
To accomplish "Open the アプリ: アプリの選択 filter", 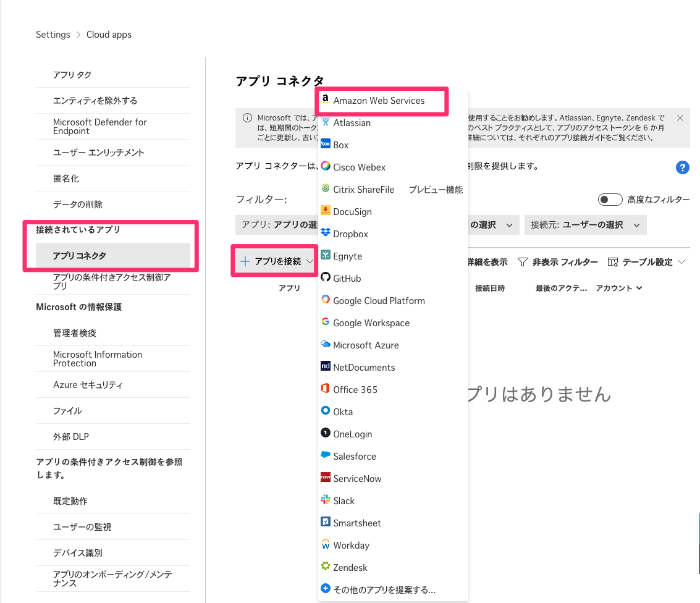I will [x=277, y=225].
